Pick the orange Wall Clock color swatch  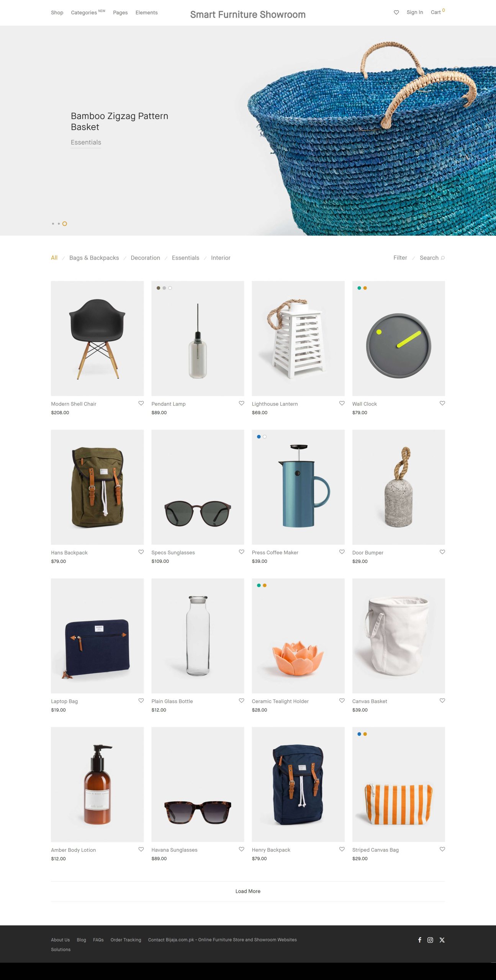point(365,288)
